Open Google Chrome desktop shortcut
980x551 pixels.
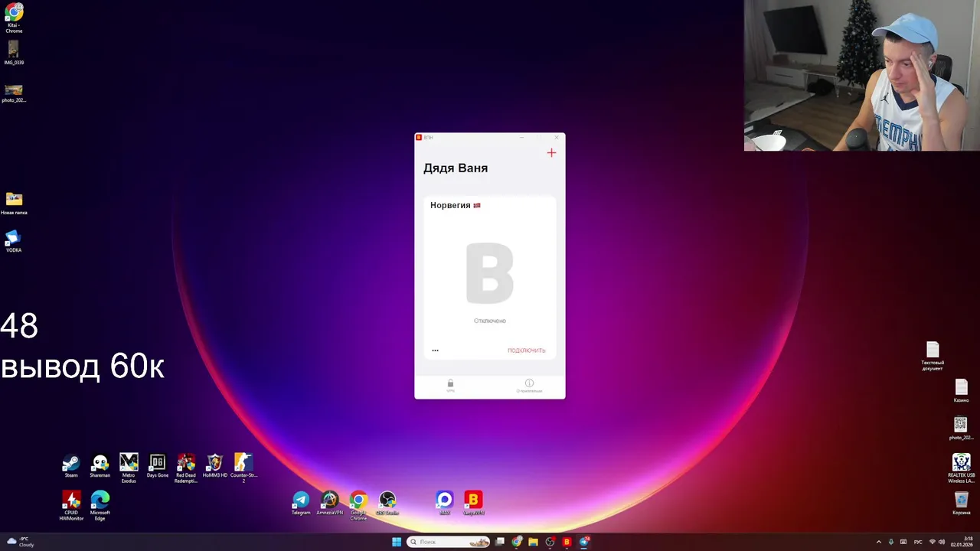tap(358, 506)
